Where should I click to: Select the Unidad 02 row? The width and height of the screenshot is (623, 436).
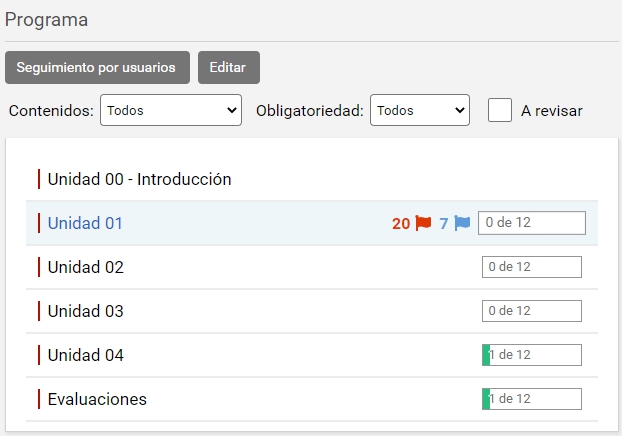click(x=85, y=268)
